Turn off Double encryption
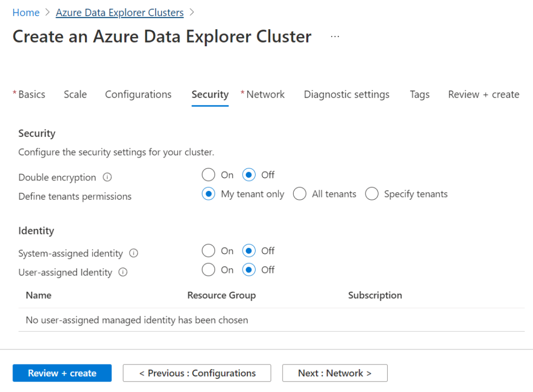This screenshot has width=533, height=392. [248, 175]
